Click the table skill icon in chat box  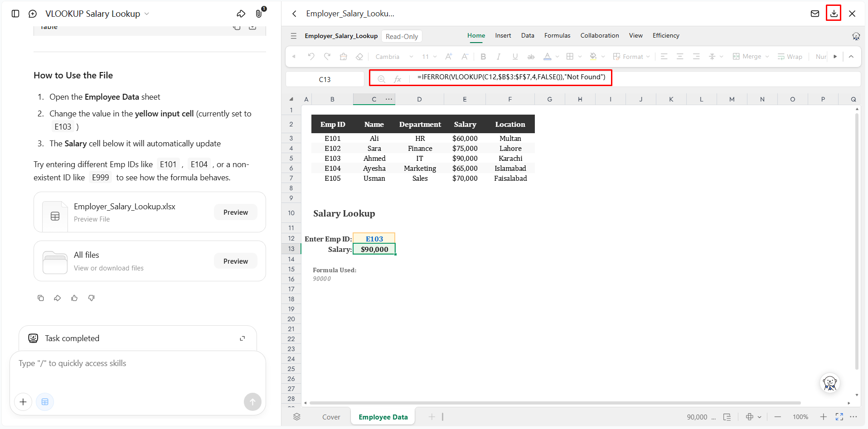tap(45, 402)
